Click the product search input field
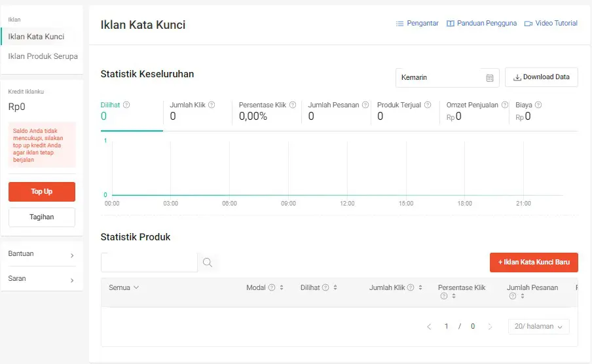Screen dimensions: 592x364 tap(149, 263)
